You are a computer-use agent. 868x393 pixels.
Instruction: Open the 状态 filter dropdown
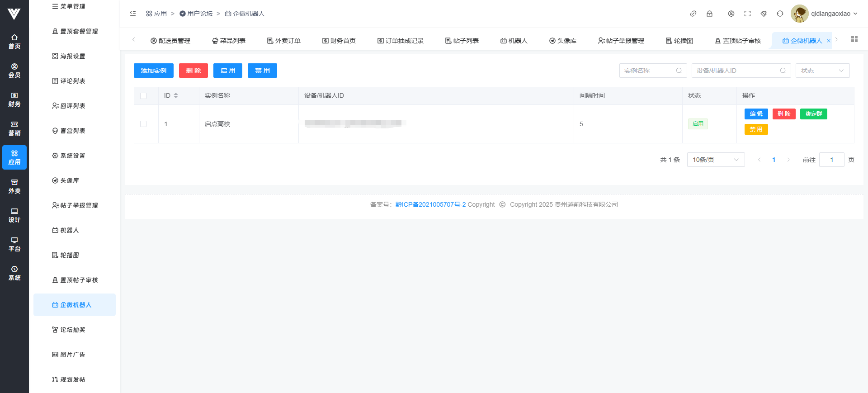(x=822, y=71)
